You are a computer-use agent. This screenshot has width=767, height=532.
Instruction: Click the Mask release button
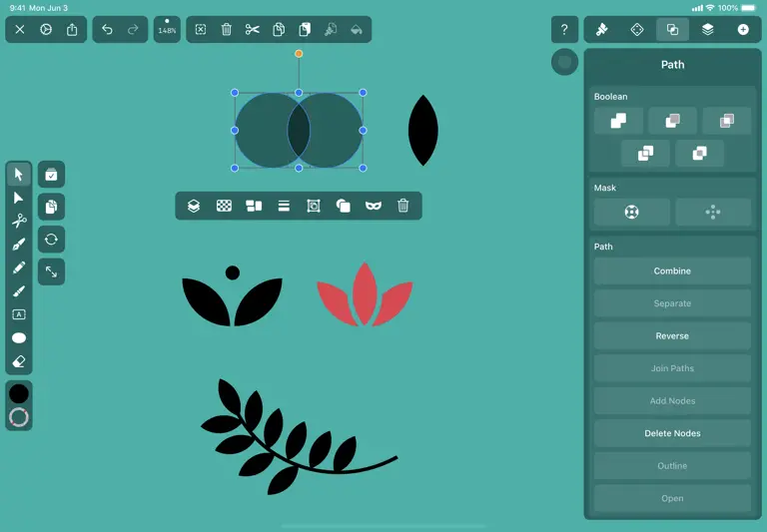click(x=713, y=213)
